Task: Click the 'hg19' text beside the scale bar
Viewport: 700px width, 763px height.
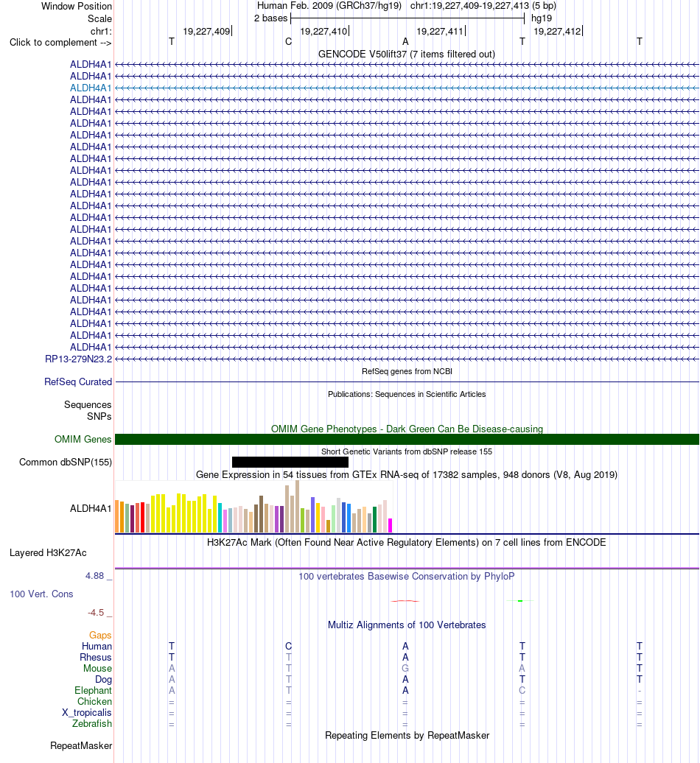Action: point(542,18)
